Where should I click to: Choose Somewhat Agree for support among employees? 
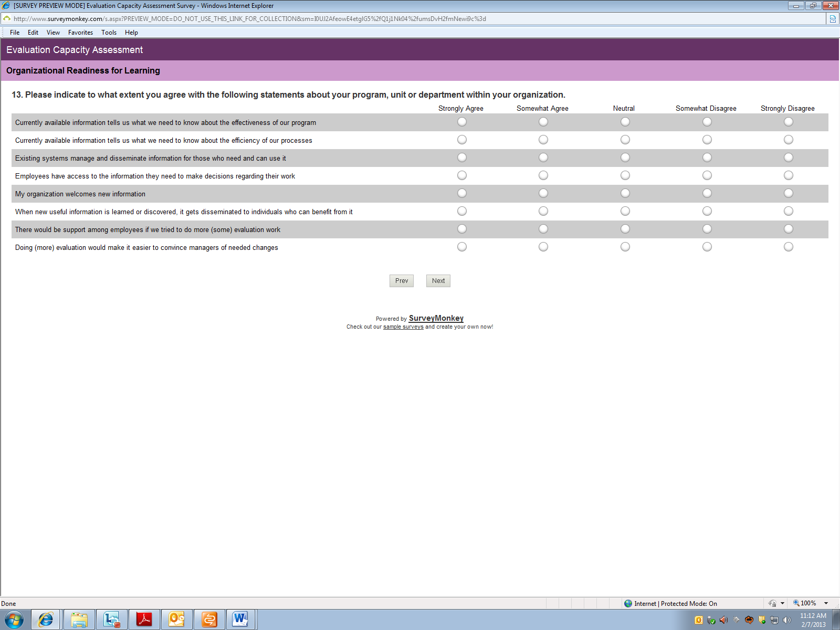pos(543,229)
